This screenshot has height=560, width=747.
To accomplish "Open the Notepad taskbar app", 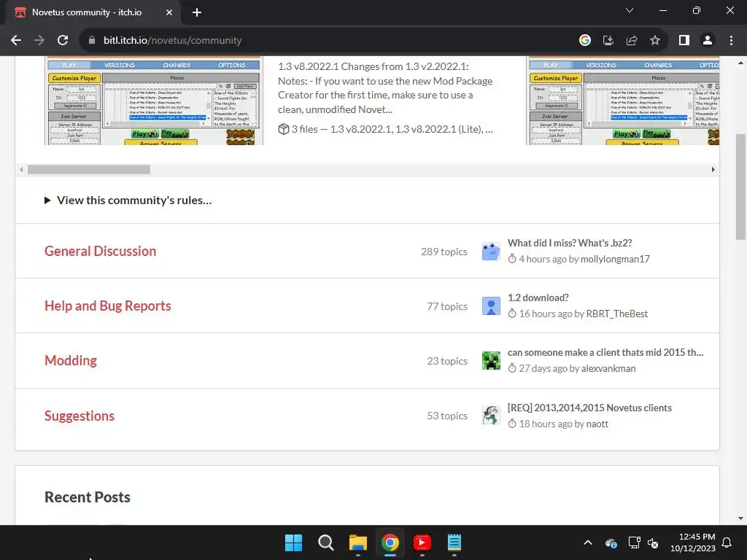I will (x=454, y=542).
